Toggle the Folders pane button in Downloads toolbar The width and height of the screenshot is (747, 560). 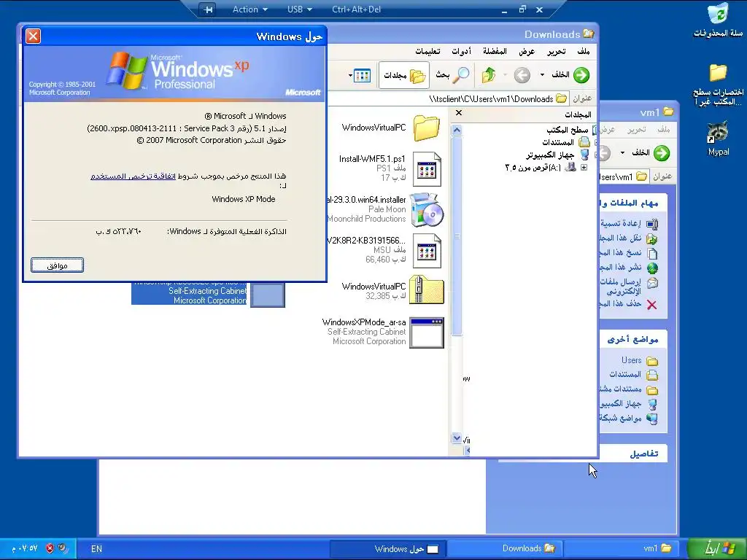(x=404, y=75)
